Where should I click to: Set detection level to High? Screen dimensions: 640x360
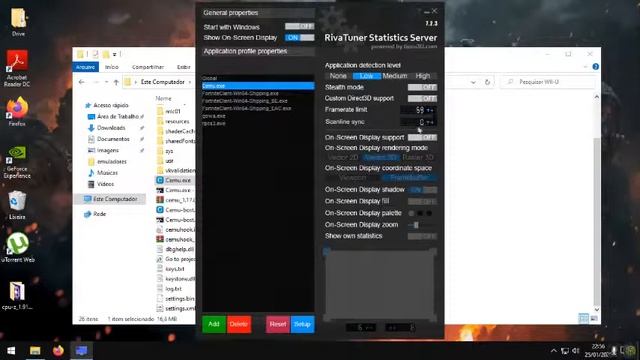click(423, 76)
